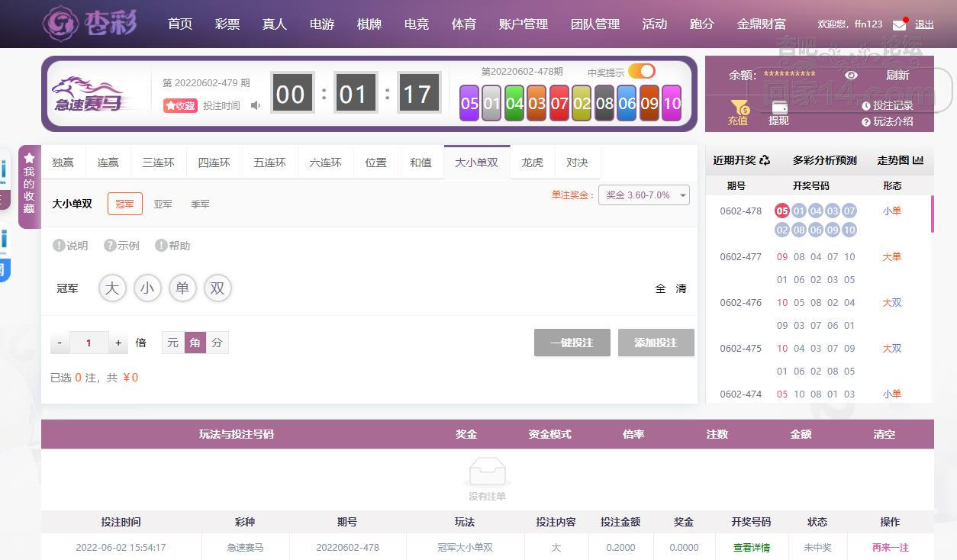
Task: Click the 提现 withdraw wallet icon
Action: (778, 108)
